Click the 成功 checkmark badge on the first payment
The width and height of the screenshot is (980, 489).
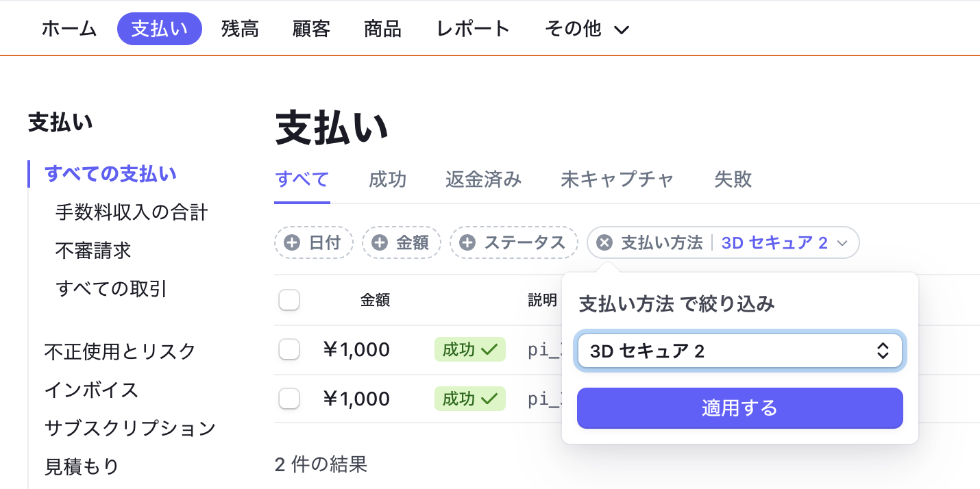pos(469,349)
